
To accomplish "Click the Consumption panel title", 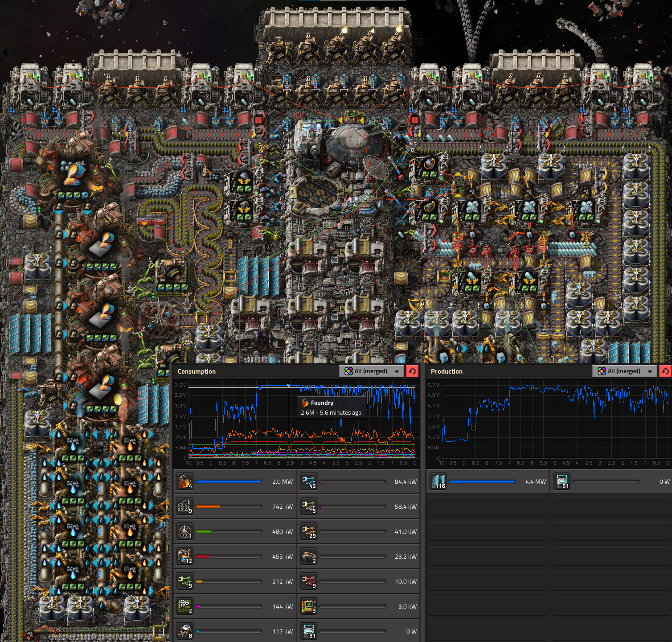I will pos(197,371).
